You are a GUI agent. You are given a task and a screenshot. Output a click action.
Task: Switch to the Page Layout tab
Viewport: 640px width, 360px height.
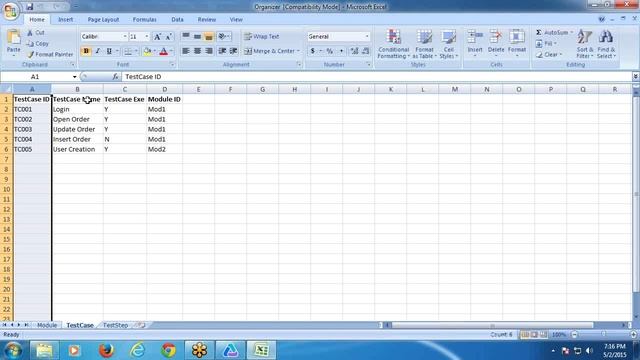(x=103, y=20)
